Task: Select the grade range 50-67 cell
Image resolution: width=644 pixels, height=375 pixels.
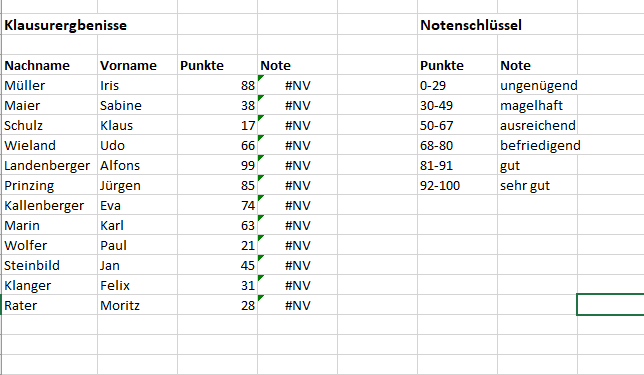Action: pyautogui.click(x=457, y=125)
